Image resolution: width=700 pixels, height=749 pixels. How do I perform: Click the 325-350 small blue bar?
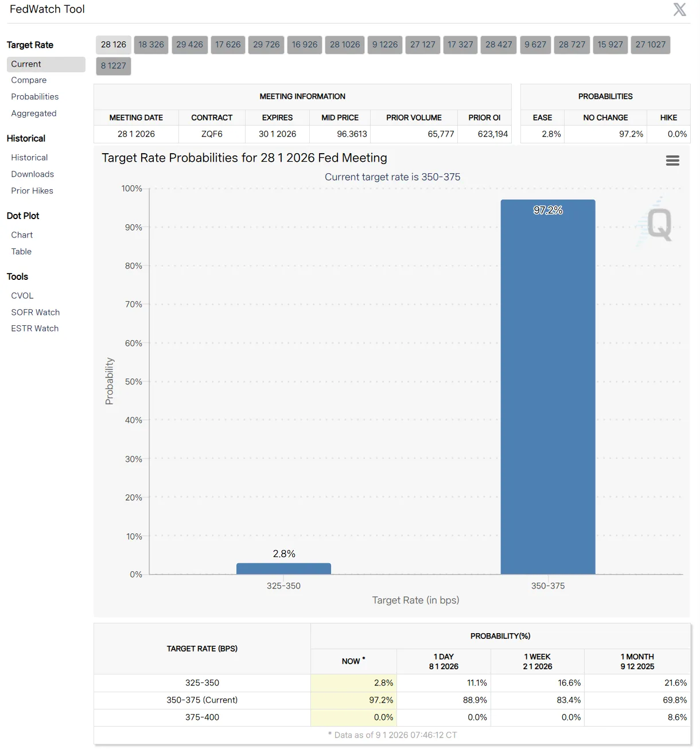click(x=283, y=568)
